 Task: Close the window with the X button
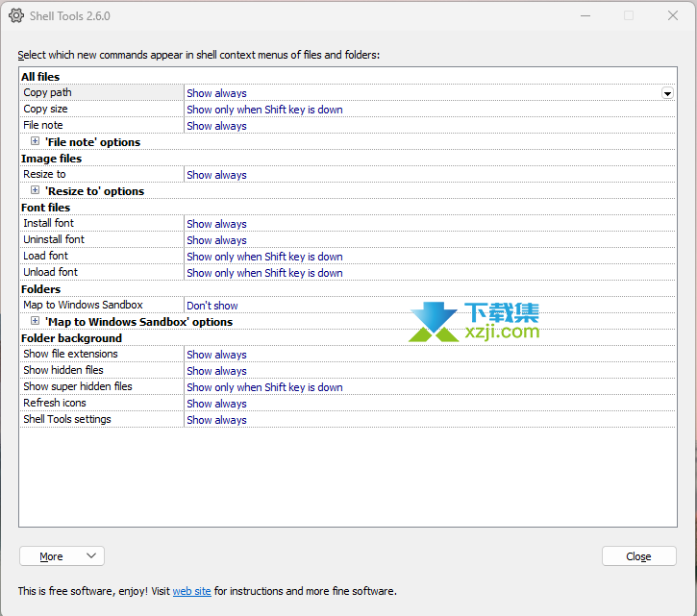point(673,15)
